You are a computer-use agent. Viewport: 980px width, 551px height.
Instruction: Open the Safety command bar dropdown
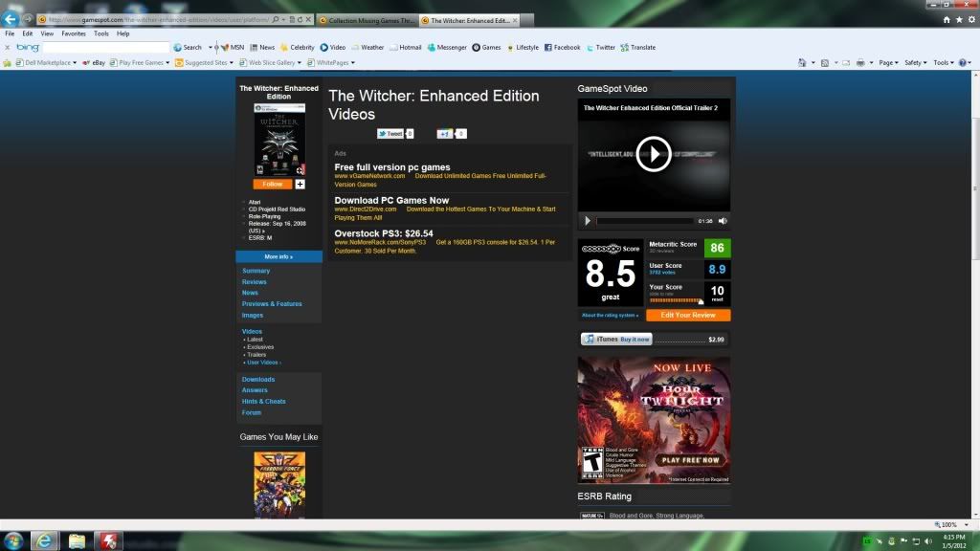pos(916,62)
